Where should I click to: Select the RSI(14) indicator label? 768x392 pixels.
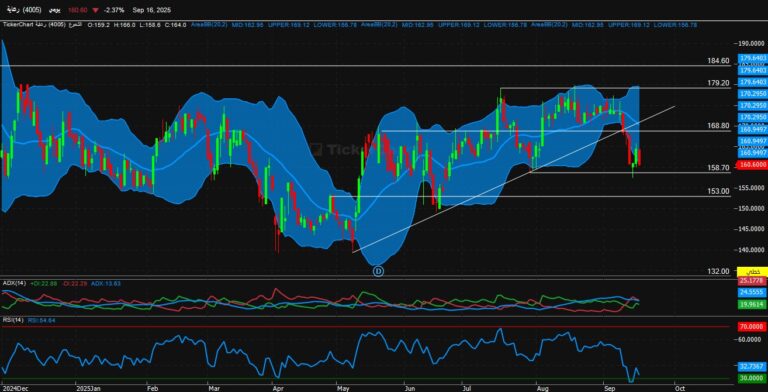click(x=13, y=320)
